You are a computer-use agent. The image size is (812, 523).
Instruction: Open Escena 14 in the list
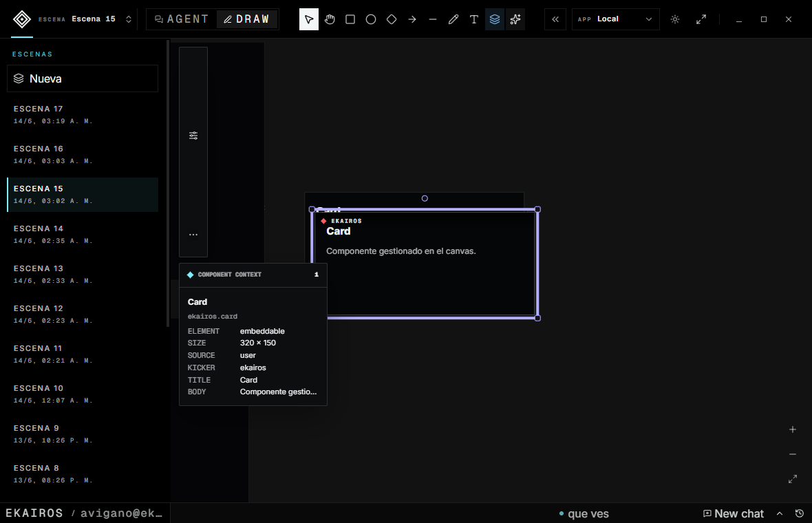[83, 234]
